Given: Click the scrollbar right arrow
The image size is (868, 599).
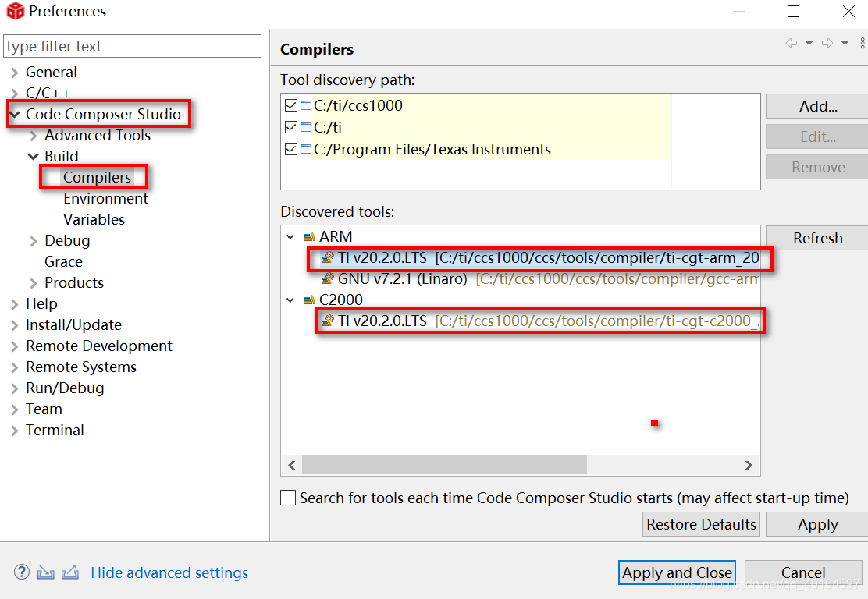Looking at the screenshot, I should point(749,465).
